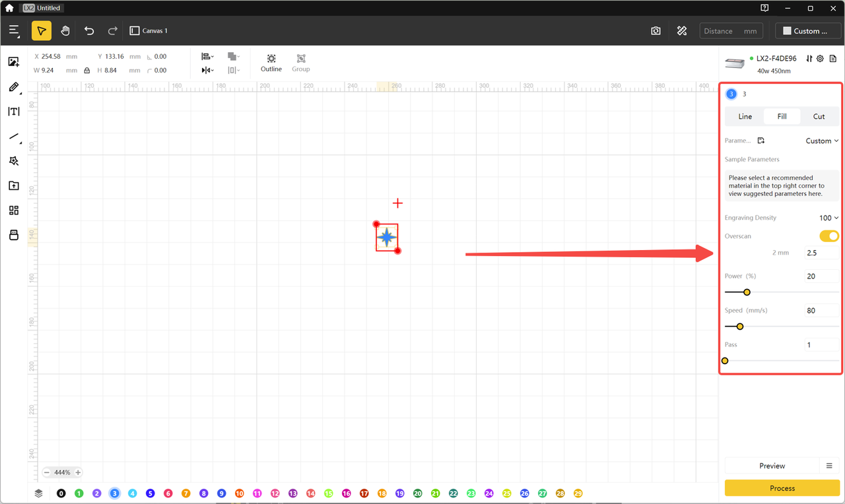Select the insert image tool
This screenshot has height=504, width=845.
click(x=13, y=62)
